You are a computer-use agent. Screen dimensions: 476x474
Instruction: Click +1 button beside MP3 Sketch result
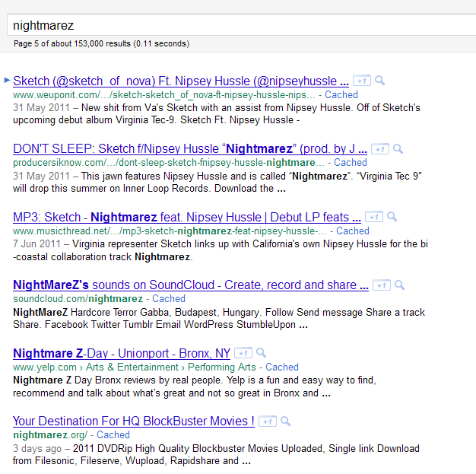(373, 218)
